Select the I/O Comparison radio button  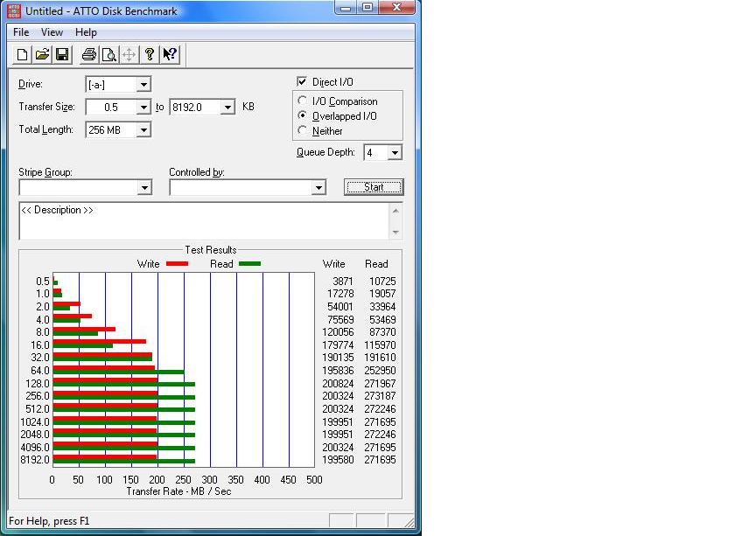pyautogui.click(x=302, y=101)
